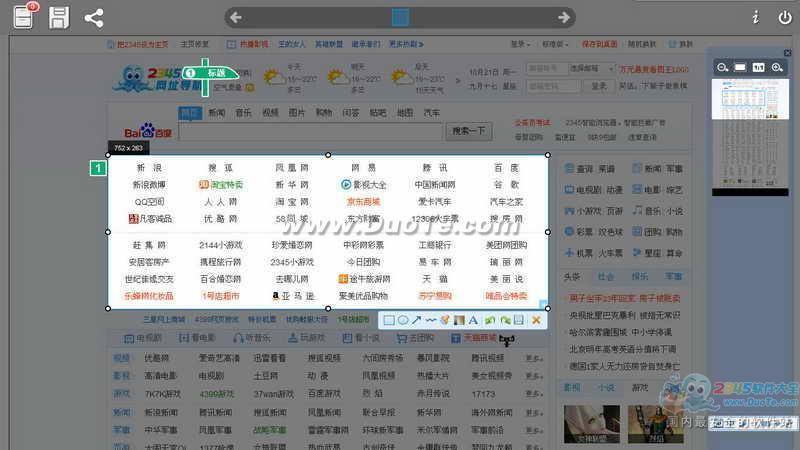Zoom out in the navigator panel
Image resolution: width=800 pixels, height=450 pixels.
pos(722,67)
